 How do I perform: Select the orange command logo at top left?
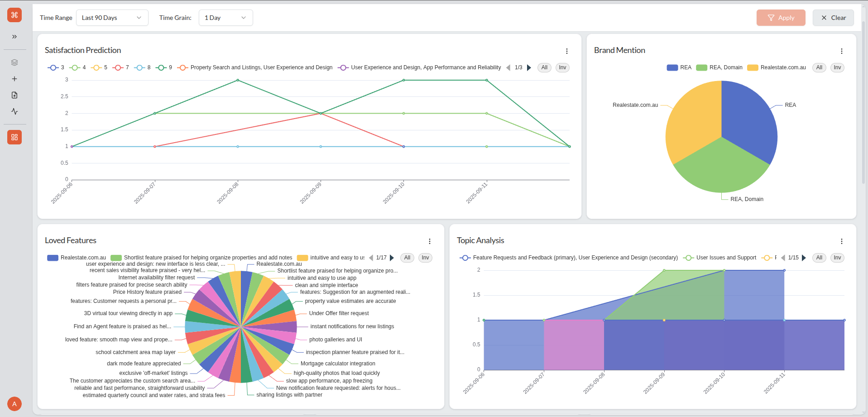pyautogui.click(x=14, y=14)
